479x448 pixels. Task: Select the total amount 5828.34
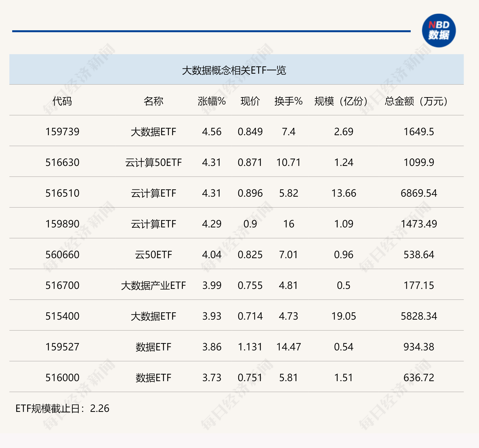pyautogui.click(x=419, y=316)
